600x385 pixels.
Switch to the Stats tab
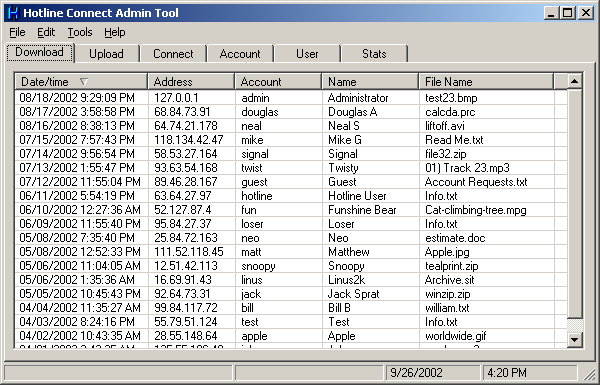[x=374, y=54]
